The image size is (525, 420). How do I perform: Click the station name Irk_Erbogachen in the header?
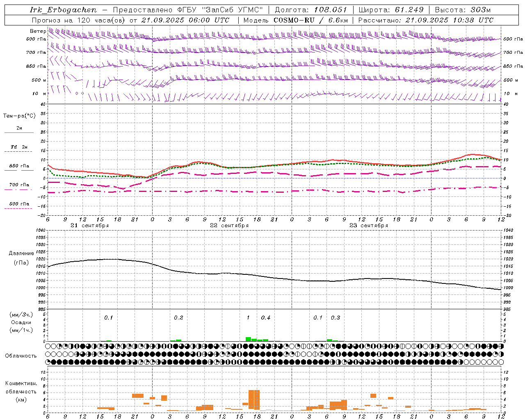pyautogui.click(x=63, y=10)
